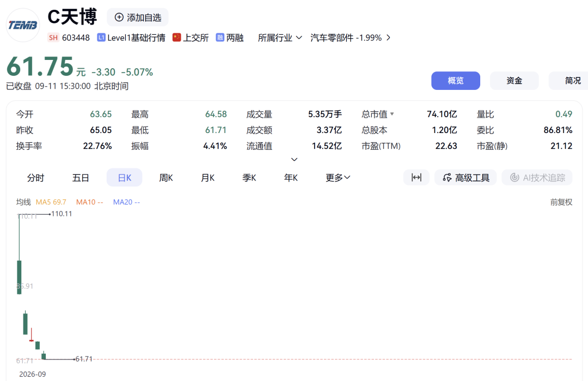The width and height of the screenshot is (588, 381).
Task: Click the MA5 69.7 indicator label
Action: (x=51, y=202)
